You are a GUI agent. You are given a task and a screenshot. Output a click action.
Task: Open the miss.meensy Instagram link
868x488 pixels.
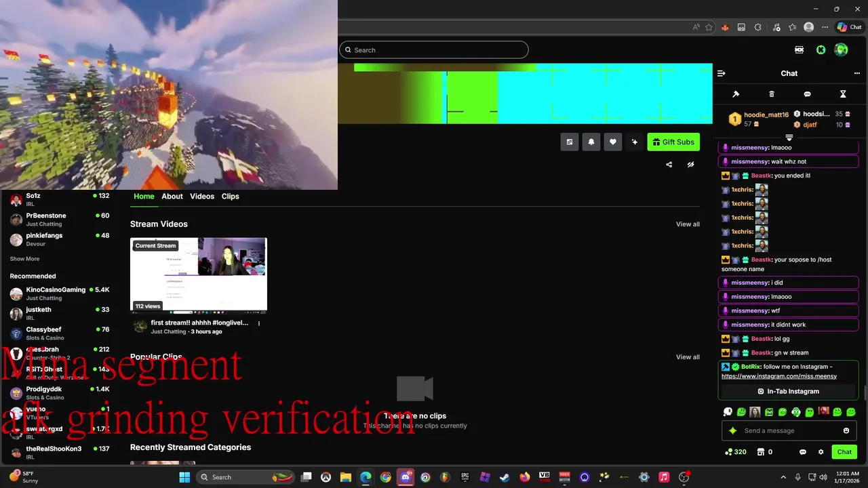pos(779,376)
